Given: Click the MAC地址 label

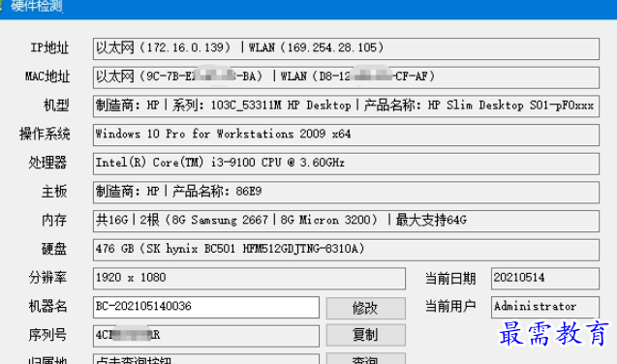Looking at the screenshot, I should [47, 76].
